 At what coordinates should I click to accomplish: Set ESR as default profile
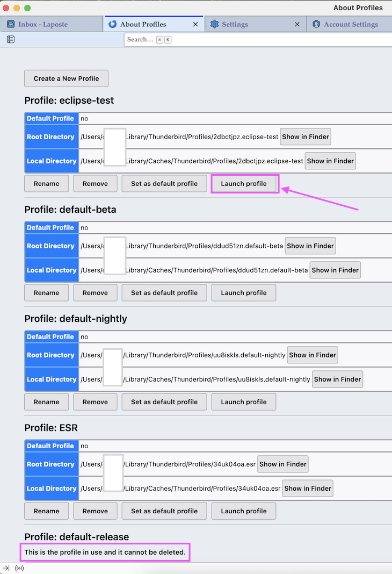[164, 511]
